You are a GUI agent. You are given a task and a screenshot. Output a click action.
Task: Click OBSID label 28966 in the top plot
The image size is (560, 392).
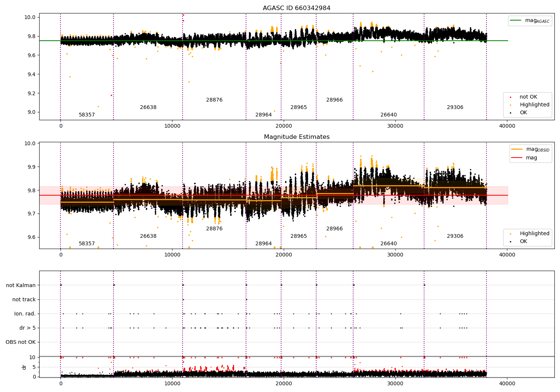[x=335, y=100]
